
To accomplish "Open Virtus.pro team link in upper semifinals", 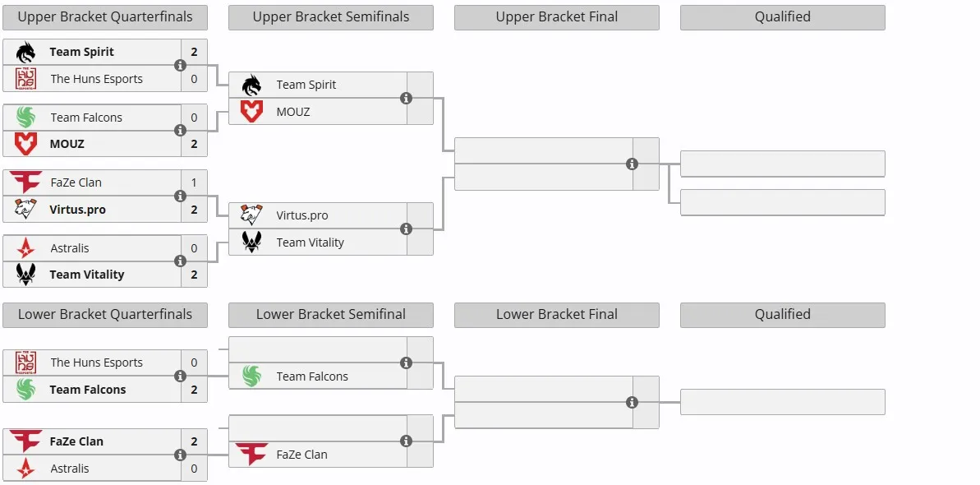I will [x=301, y=215].
